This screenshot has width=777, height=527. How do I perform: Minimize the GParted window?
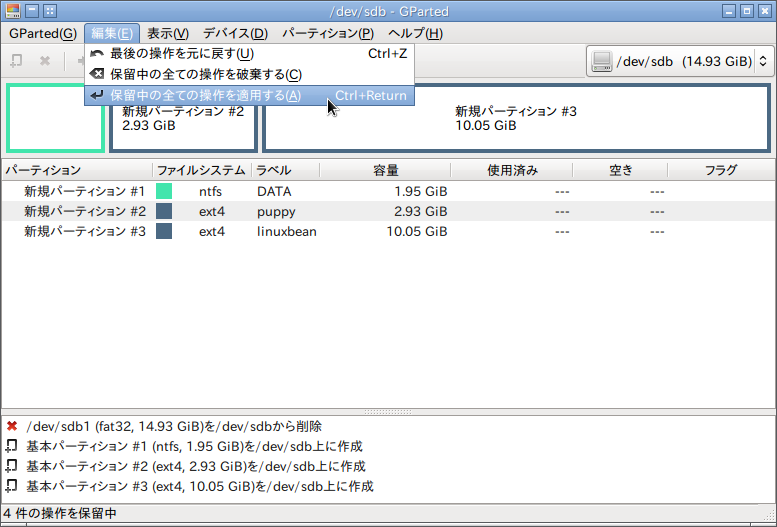pos(728,11)
